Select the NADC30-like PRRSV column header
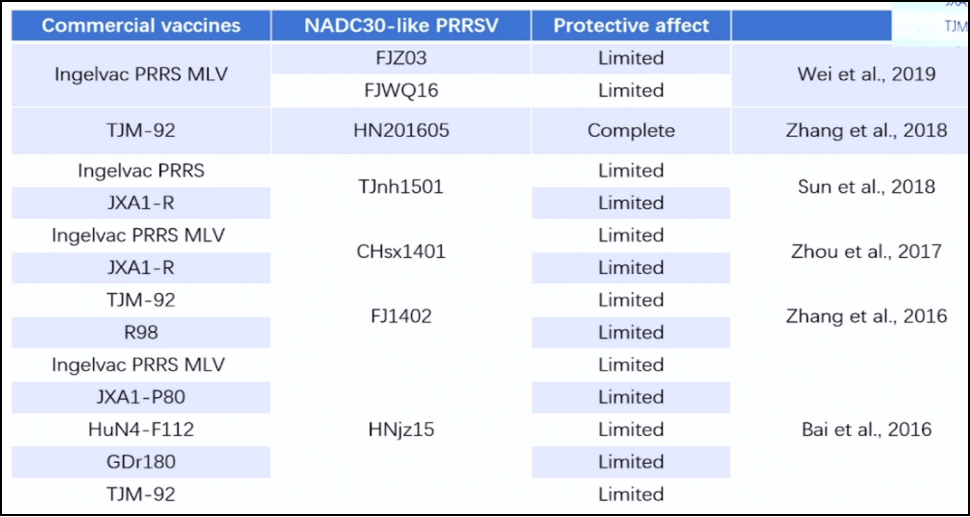970x517 pixels. [x=401, y=26]
